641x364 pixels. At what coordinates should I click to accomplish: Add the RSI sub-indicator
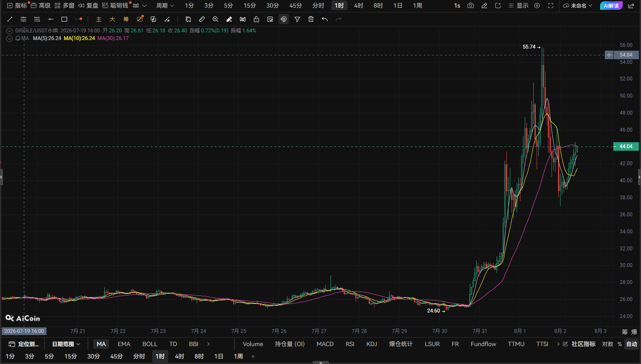point(350,344)
